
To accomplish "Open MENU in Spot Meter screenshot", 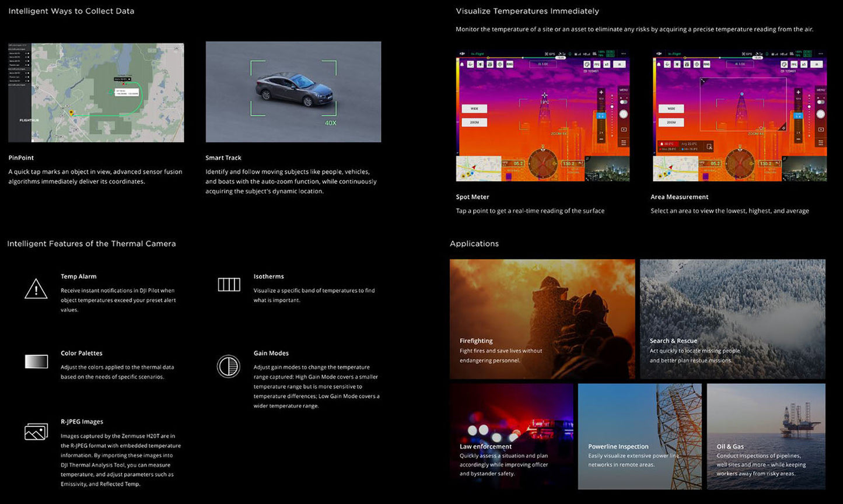I will click(x=624, y=90).
